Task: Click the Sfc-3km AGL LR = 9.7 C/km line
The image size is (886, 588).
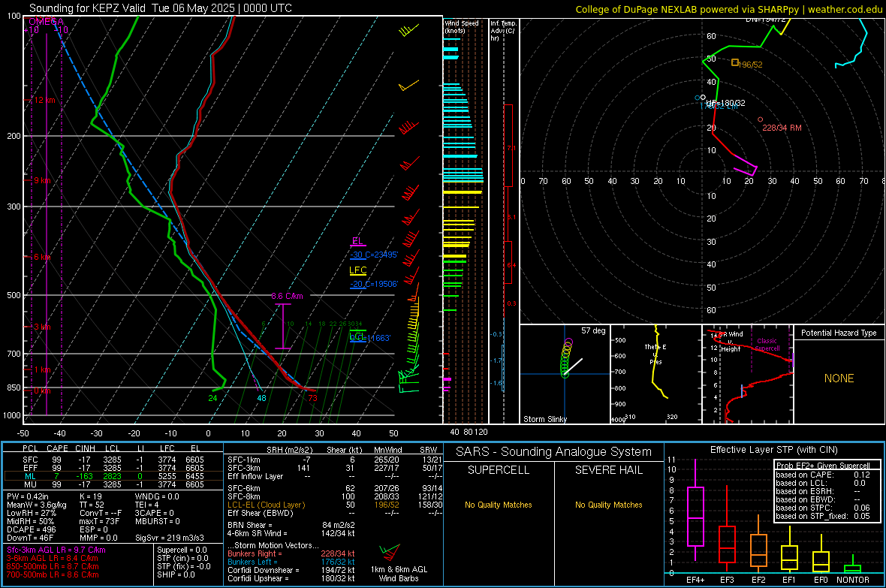Action: click(x=56, y=550)
